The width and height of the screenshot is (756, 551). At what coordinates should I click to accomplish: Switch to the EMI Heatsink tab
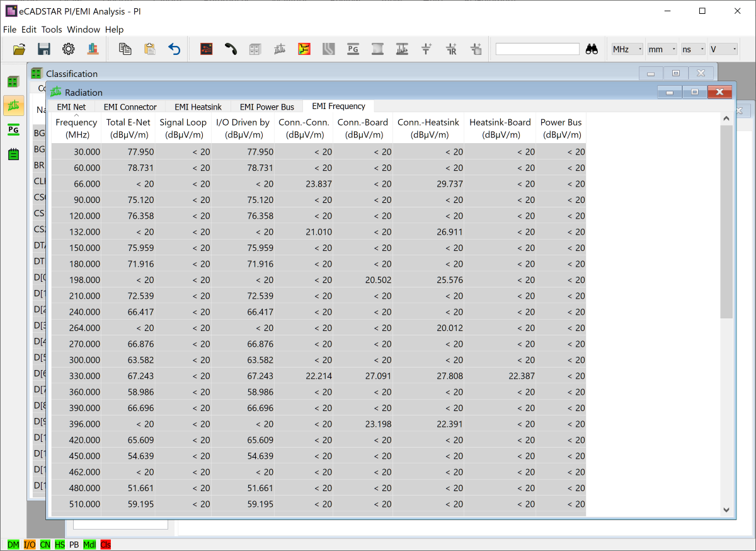tap(198, 107)
